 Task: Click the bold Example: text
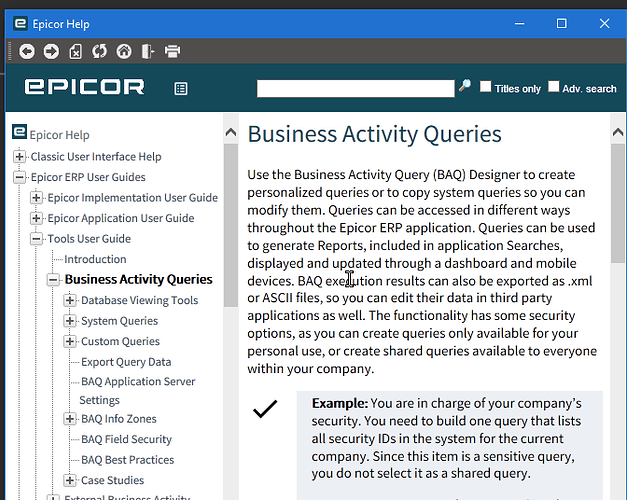[x=339, y=403]
